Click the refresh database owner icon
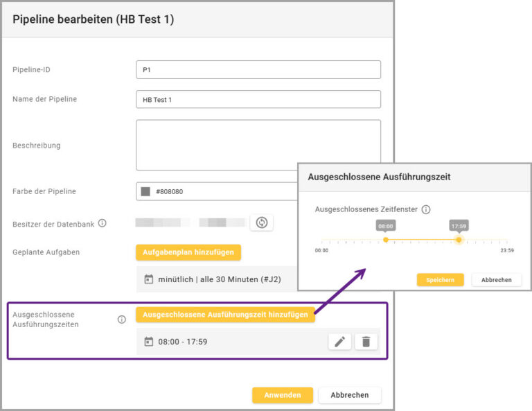 261,222
